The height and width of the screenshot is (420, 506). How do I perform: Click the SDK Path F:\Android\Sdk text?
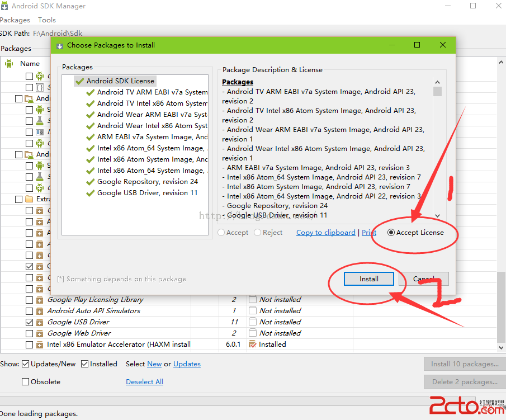tap(58, 33)
